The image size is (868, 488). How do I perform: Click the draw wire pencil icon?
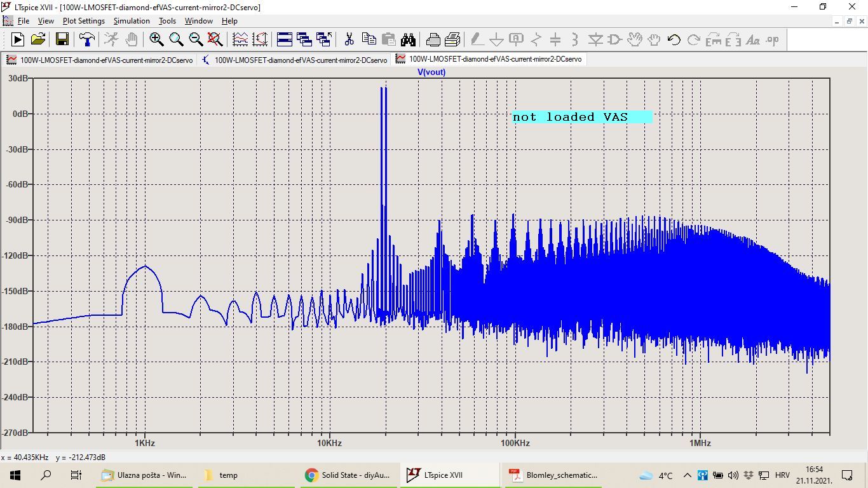pos(477,39)
